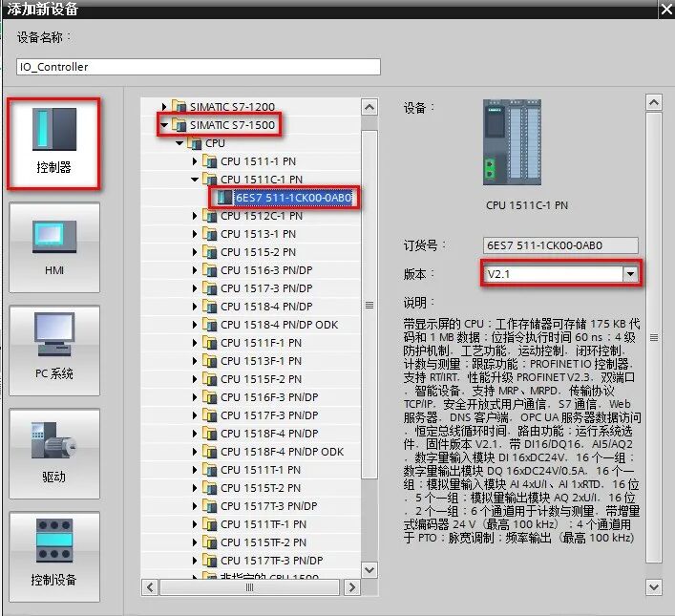Click the 设备名称 IO_Controller input field
This screenshot has height=616, width=675.
(199, 67)
